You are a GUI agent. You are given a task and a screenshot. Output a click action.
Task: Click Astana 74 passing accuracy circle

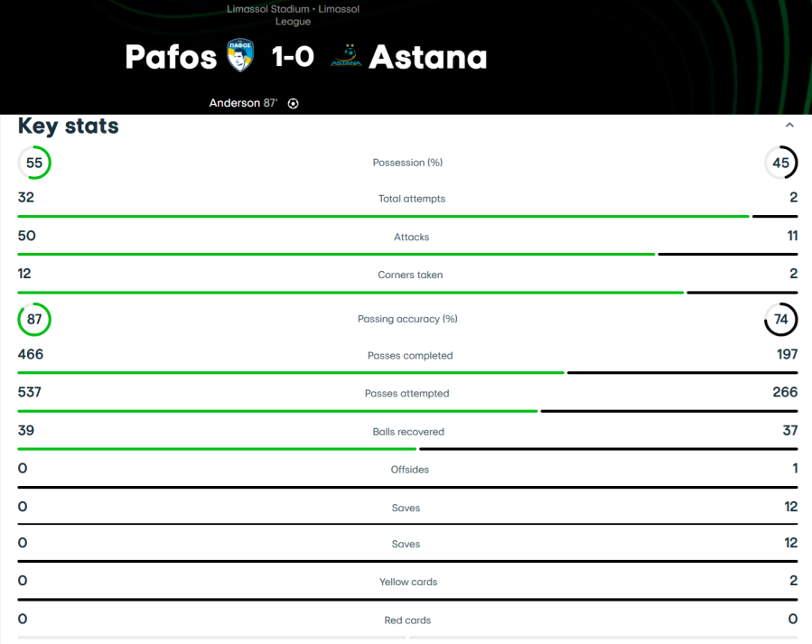click(781, 319)
